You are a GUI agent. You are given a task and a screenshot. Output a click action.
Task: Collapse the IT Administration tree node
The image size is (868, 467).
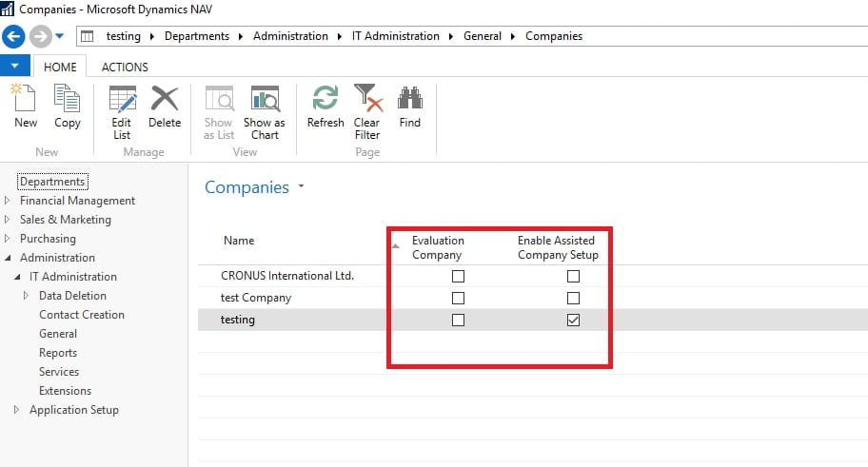[17, 277]
